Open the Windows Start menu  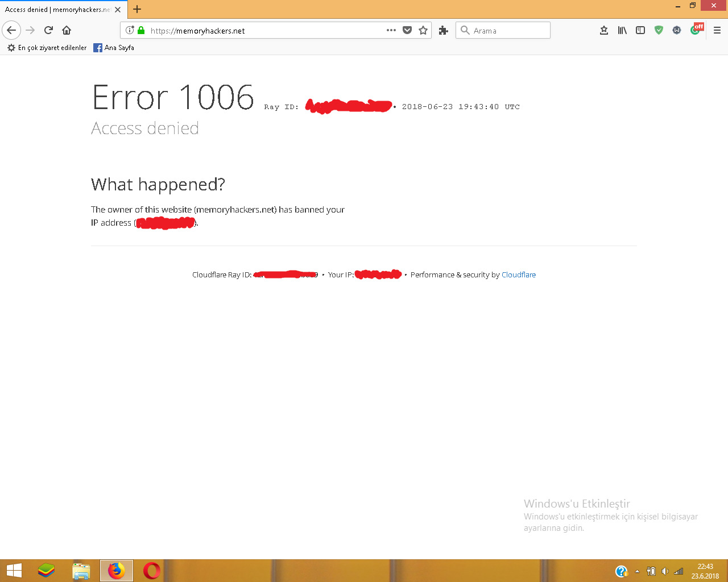(x=14, y=571)
